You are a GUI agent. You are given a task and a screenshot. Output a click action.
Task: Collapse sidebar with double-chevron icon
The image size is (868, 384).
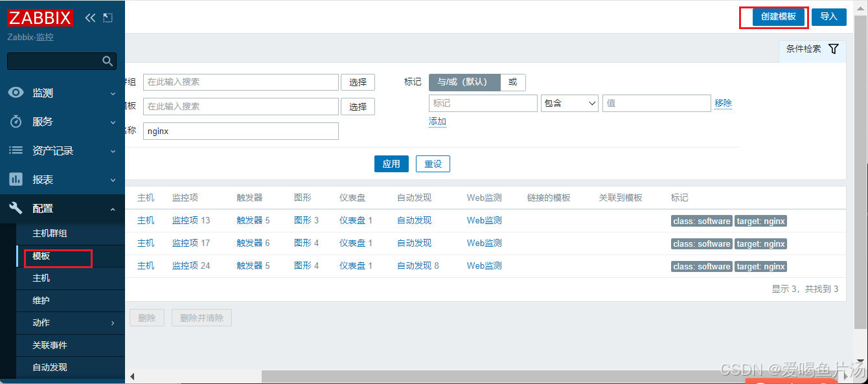[90, 18]
